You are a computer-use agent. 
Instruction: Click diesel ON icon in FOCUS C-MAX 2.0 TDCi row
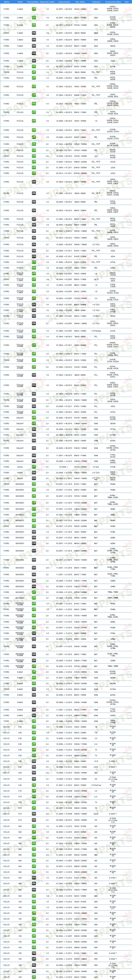point(34,323)
